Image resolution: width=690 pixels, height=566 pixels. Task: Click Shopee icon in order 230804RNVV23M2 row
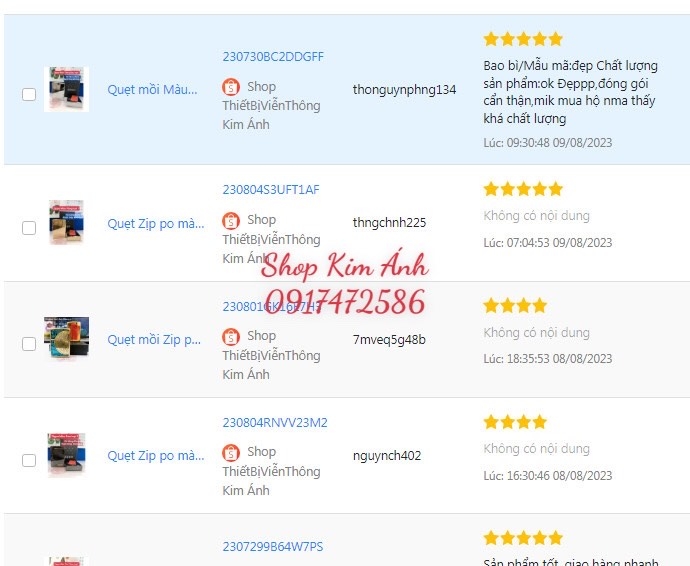tap(231, 452)
